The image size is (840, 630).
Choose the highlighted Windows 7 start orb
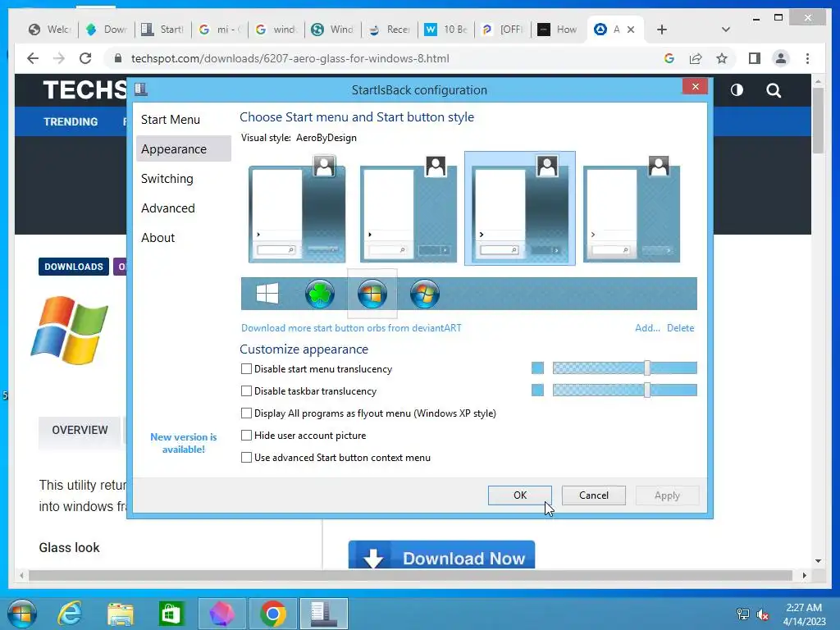pyautogui.click(x=372, y=294)
